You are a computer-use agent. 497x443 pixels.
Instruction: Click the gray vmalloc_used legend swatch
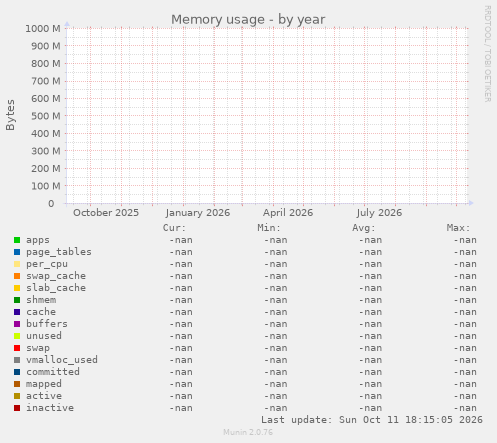[x=17, y=360]
